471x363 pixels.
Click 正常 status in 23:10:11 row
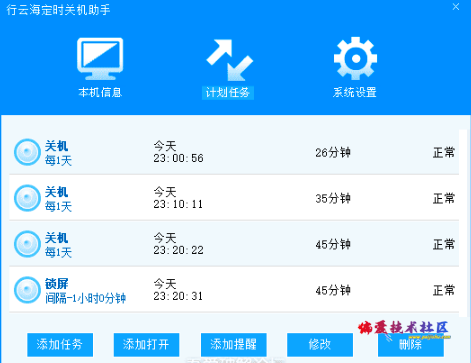coord(444,199)
